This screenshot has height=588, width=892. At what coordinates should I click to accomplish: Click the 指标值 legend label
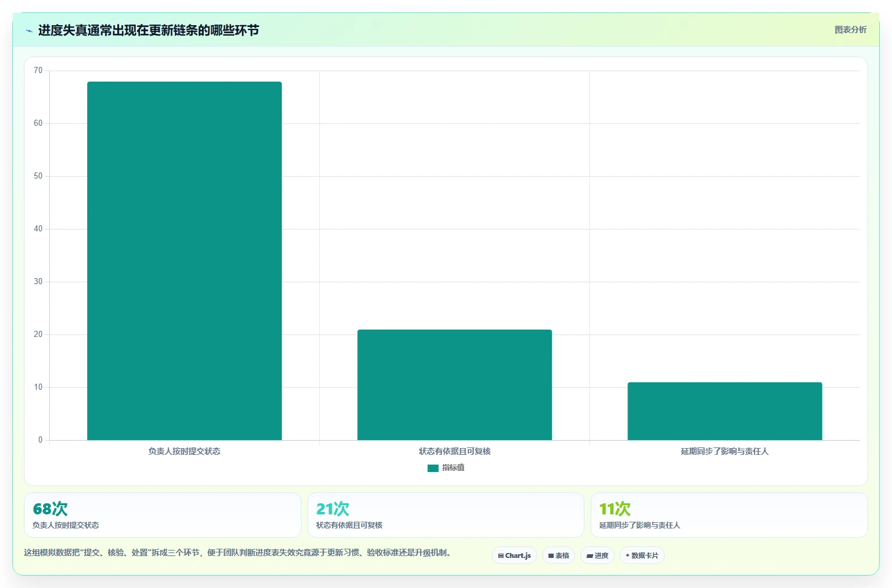tap(453, 468)
